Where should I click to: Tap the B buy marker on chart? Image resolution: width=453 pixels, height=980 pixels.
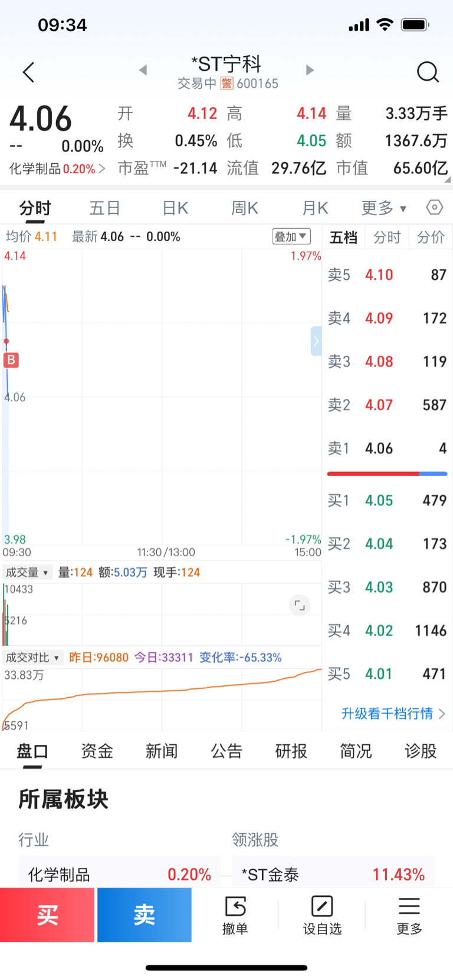pyautogui.click(x=11, y=359)
